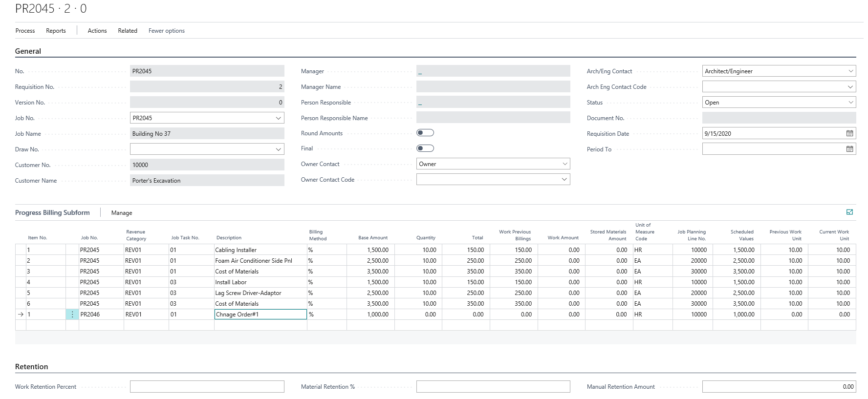Screen dimensions: 868x399
Task: Open the Draw No. dropdown
Action: (278, 149)
